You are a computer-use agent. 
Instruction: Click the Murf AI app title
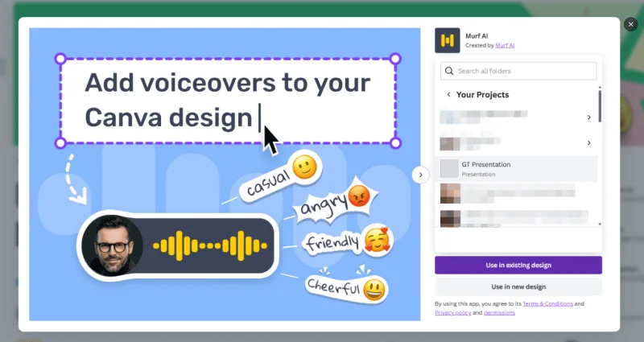coord(477,36)
